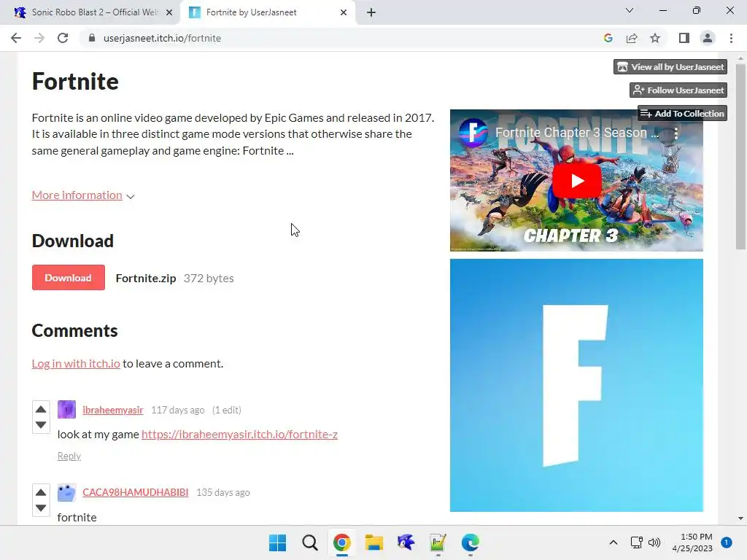Downvote CACA98HAMUDHABIBI's comment
The image size is (747, 560).
[x=41, y=507]
